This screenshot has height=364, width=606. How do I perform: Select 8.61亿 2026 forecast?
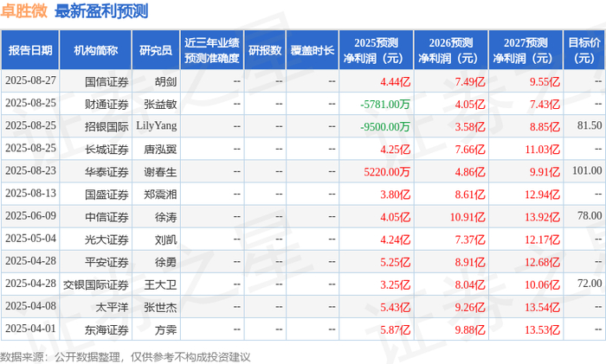click(470, 195)
